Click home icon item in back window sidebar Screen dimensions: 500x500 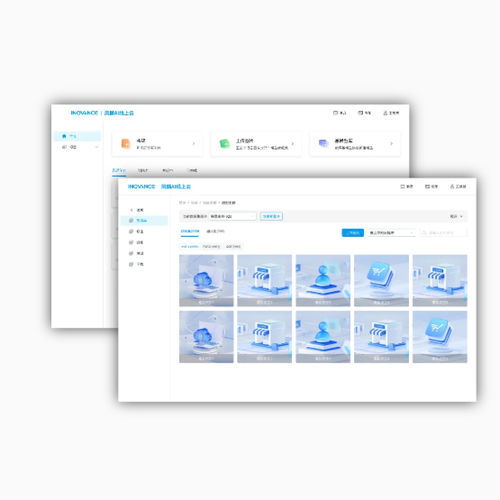[77, 136]
